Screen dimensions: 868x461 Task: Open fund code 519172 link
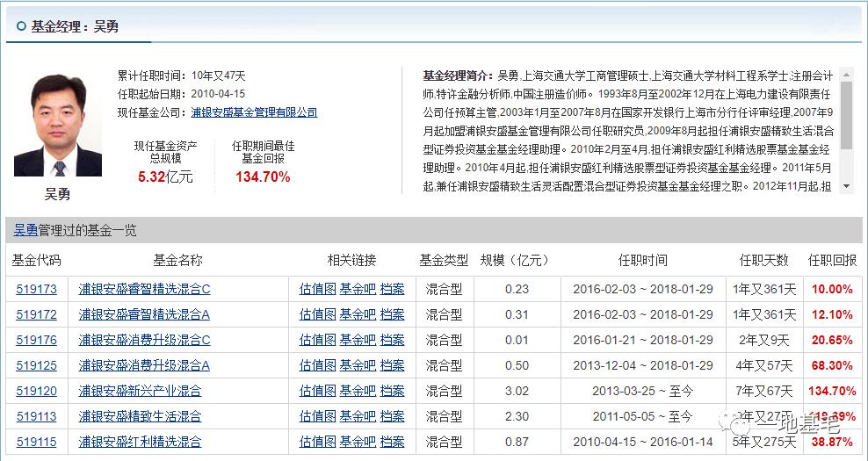pyautogui.click(x=37, y=314)
